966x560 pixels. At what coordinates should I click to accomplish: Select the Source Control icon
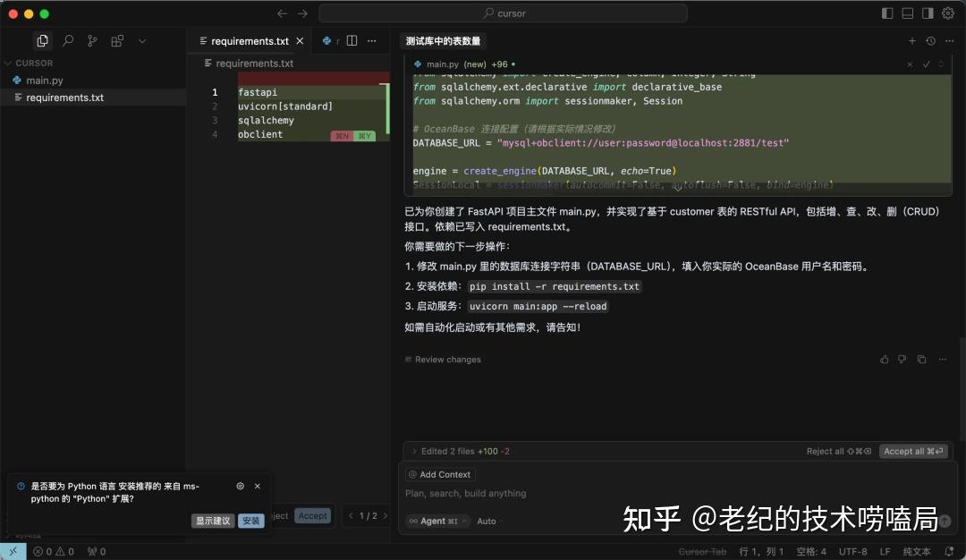pos(92,40)
